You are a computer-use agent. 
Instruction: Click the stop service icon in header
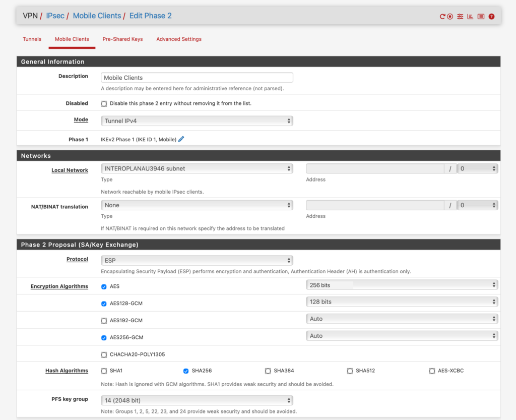[x=450, y=16]
